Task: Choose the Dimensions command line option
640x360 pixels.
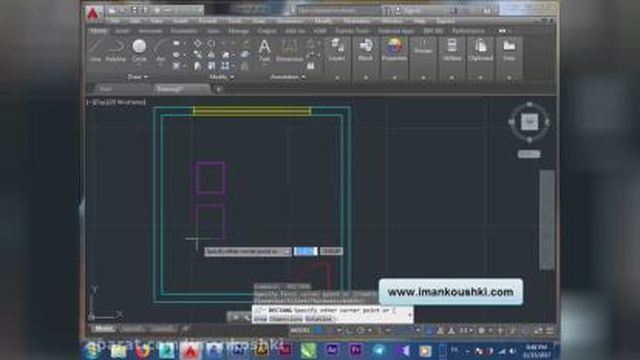Action: [x=286, y=319]
